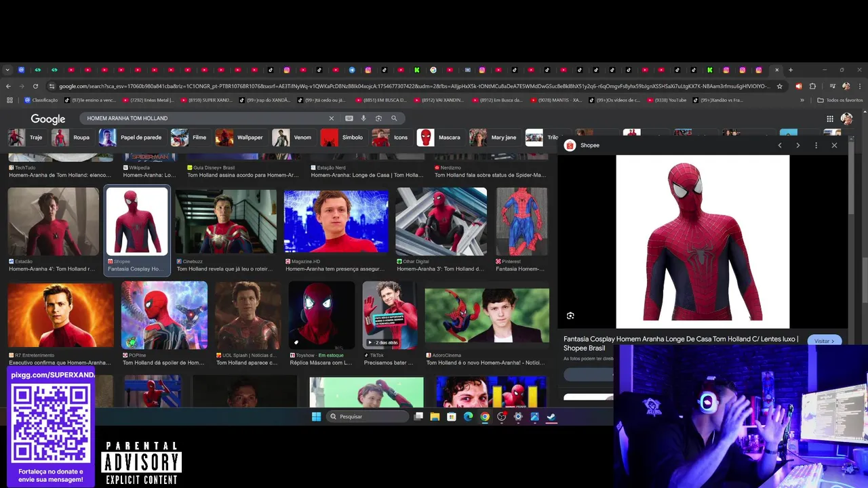Search inside preview image with Lens icon

click(x=570, y=316)
